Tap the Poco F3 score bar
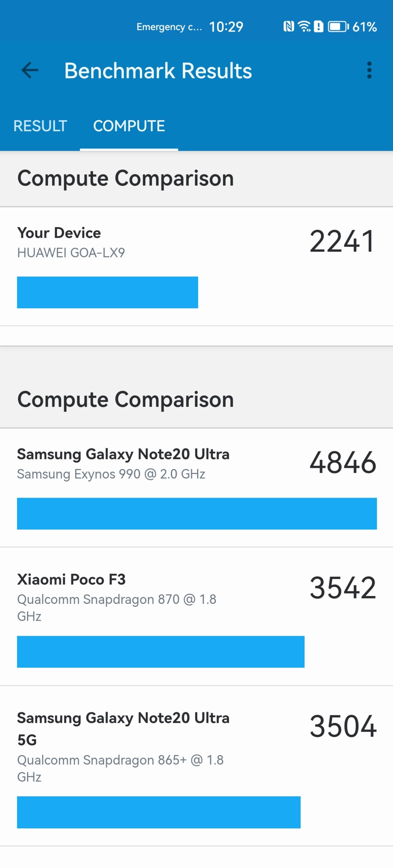The width and height of the screenshot is (393, 868). coord(161,652)
